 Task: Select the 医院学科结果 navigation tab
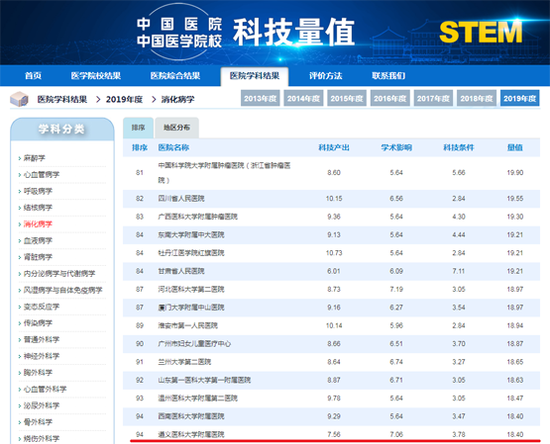click(x=254, y=76)
